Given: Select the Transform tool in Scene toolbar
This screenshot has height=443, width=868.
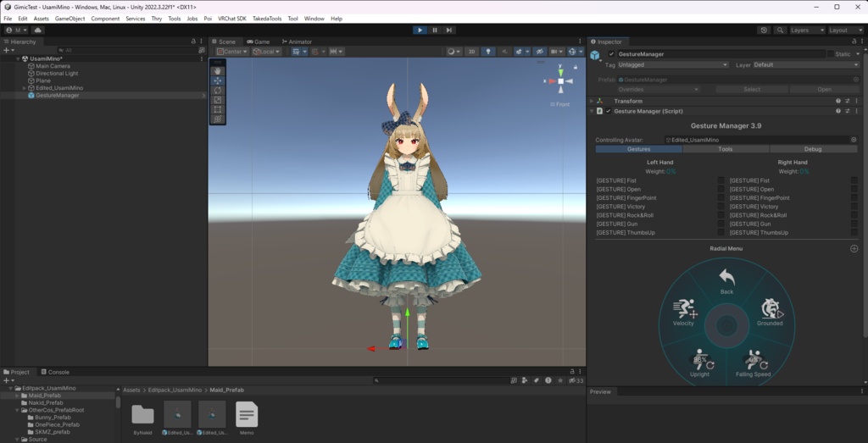Looking at the screenshot, I should point(218,119).
